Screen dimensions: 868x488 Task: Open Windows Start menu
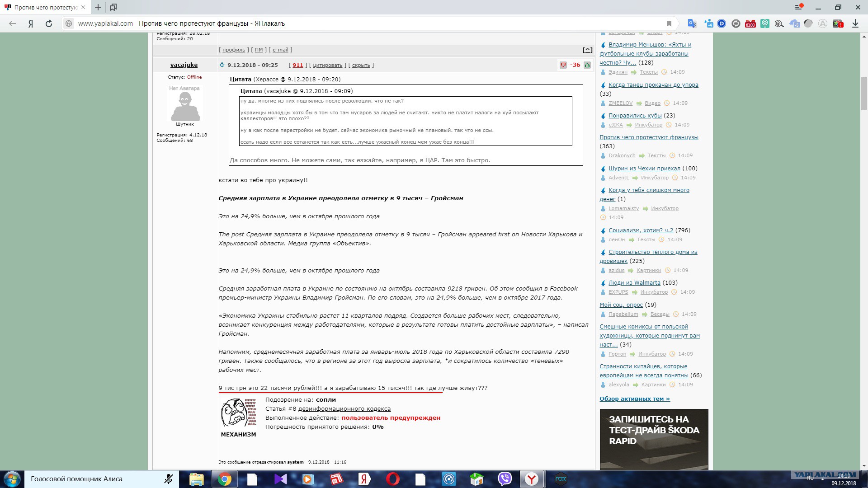(x=12, y=479)
